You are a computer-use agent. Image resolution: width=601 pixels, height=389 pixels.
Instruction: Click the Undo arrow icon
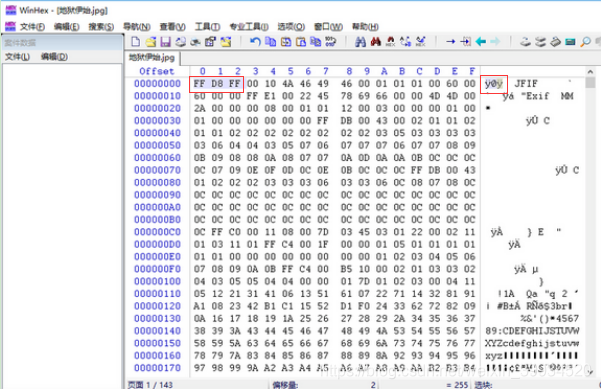point(255,41)
